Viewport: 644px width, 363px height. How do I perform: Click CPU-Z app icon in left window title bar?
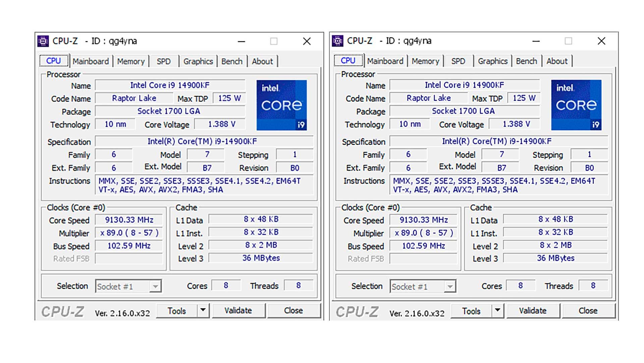43,41
